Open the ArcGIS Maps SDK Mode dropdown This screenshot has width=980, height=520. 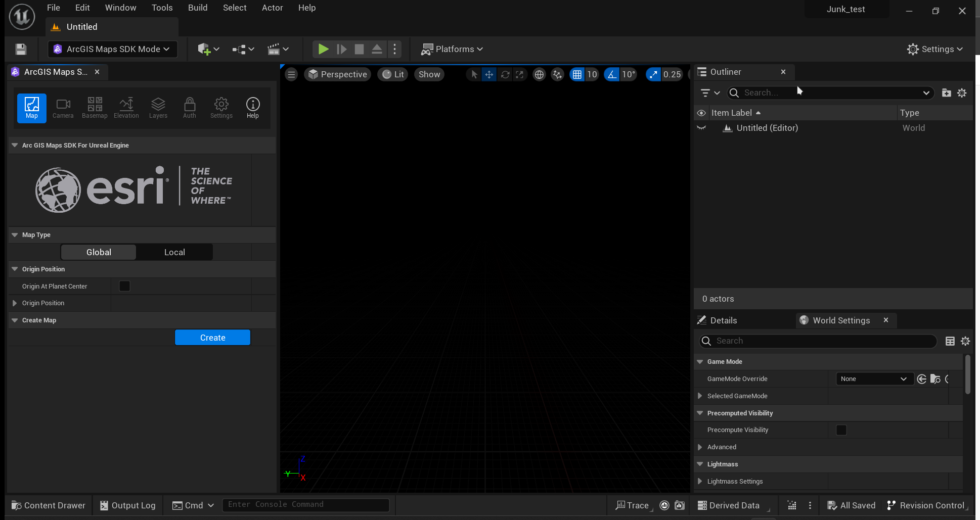tap(113, 49)
